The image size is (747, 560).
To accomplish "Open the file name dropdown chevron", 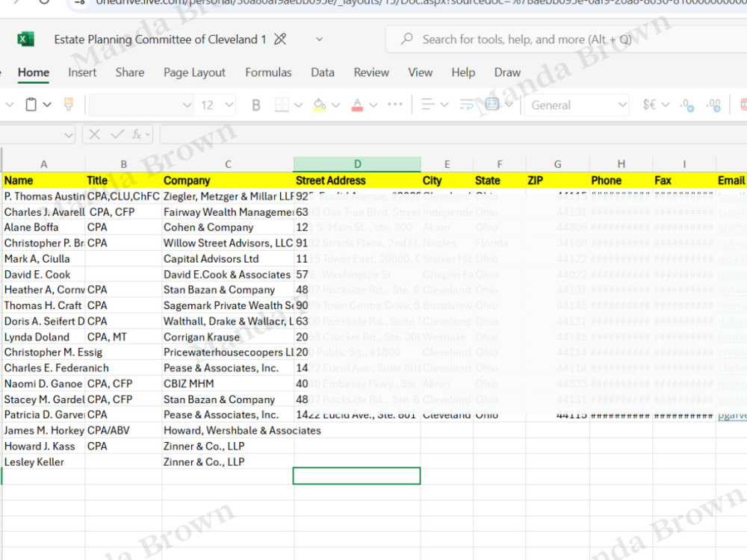I will [319, 39].
